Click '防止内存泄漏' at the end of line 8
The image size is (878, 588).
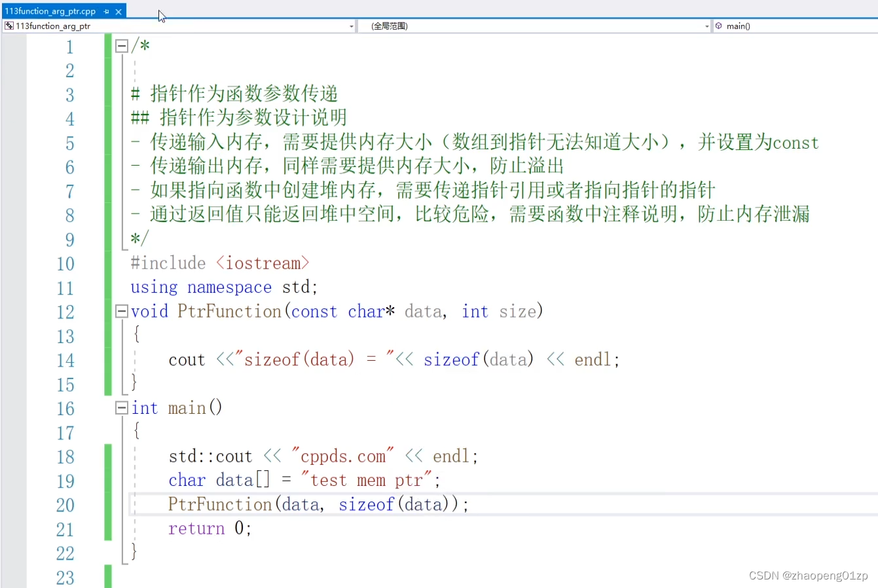754,214
